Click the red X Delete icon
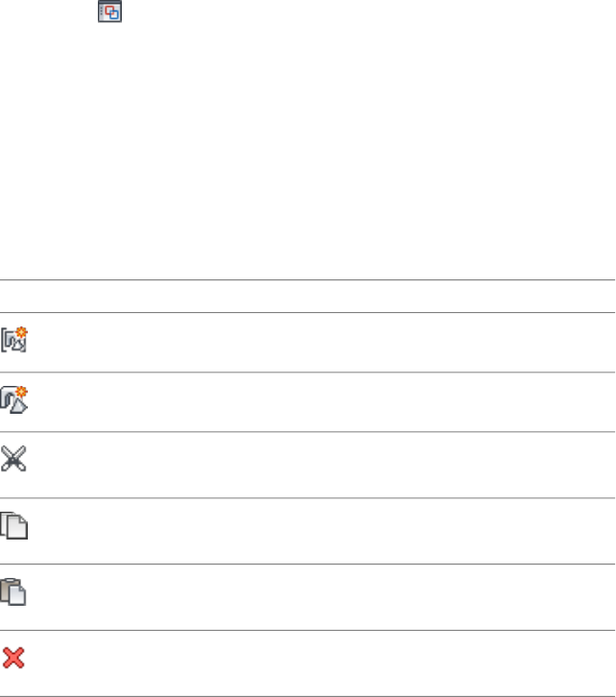The height and width of the screenshot is (697, 616). point(14,658)
